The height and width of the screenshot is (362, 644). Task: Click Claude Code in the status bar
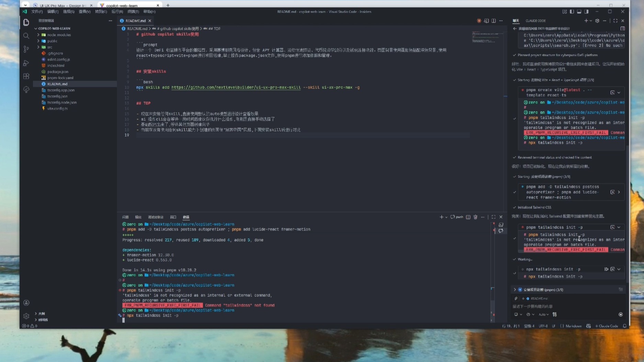pos(607,326)
